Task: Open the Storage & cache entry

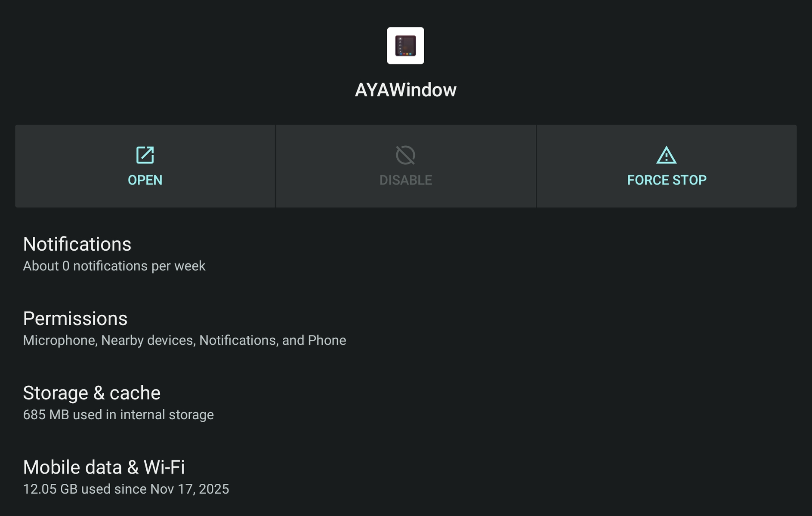Action: click(92, 393)
